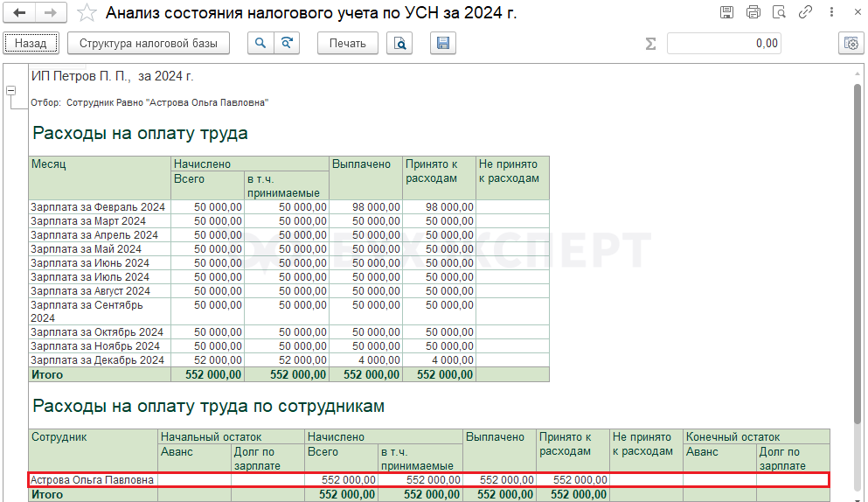Go back with the left arrow icon
The height and width of the screenshot is (502, 868).
tap(19, 13)
